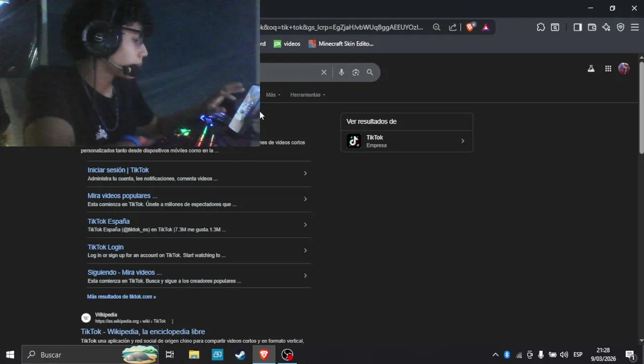The image size is (644, 364).
Task: Click the webcam overlay video thumbnail
Action: pos(130,73)
